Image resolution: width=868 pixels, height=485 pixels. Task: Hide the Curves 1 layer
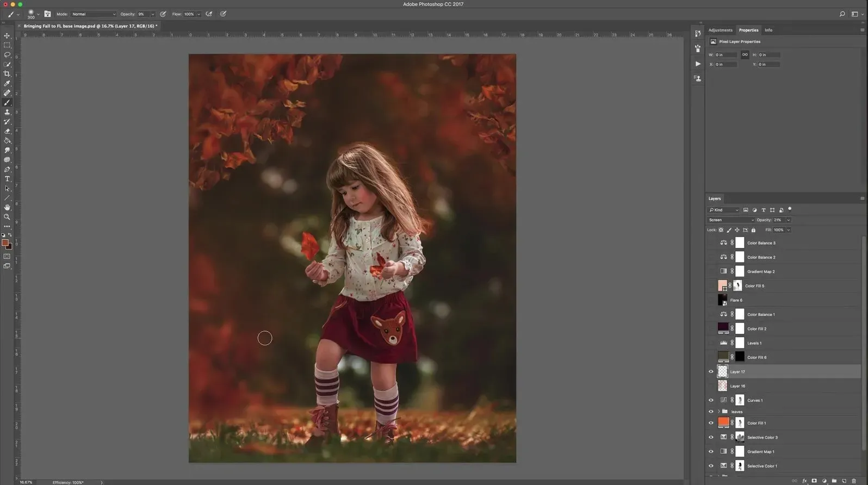711,401
